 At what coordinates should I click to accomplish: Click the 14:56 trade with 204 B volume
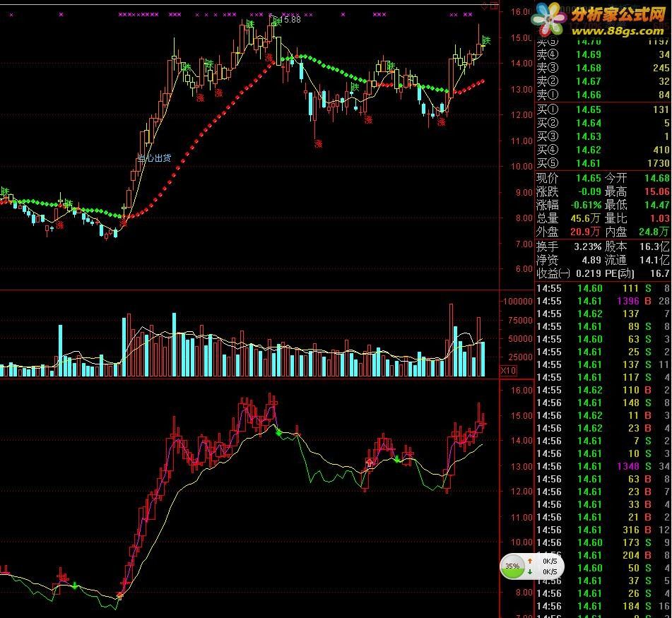coord(603,555)
